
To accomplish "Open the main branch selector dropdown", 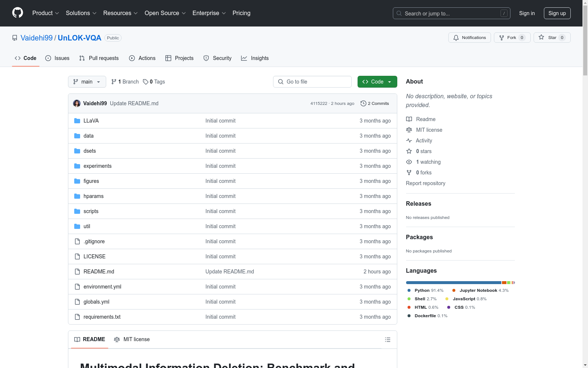I will [x=87, y=82].
